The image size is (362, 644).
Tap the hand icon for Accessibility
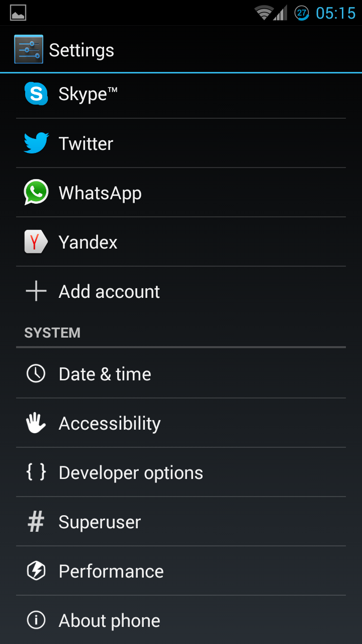(36, 423)
